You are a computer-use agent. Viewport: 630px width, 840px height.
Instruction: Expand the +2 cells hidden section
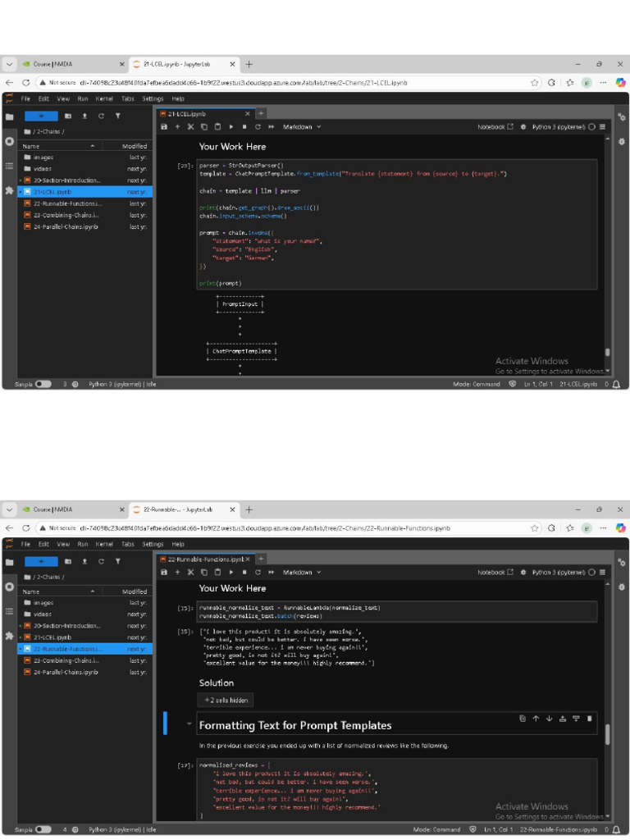(x=226, y=701)
